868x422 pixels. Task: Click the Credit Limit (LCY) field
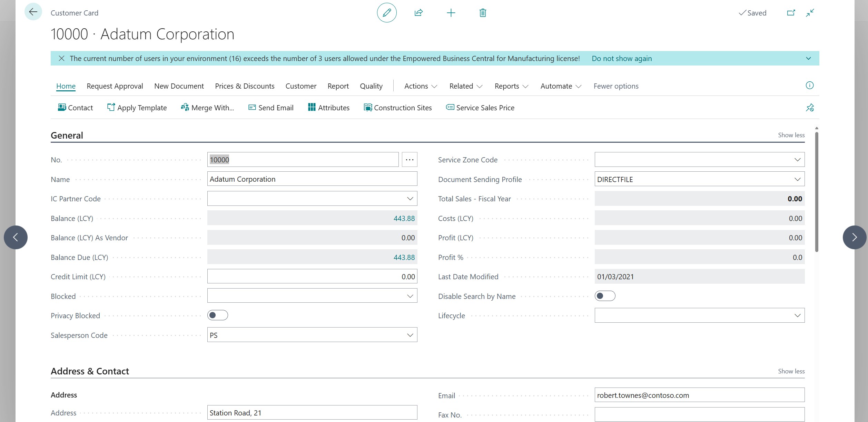(312, 277)
